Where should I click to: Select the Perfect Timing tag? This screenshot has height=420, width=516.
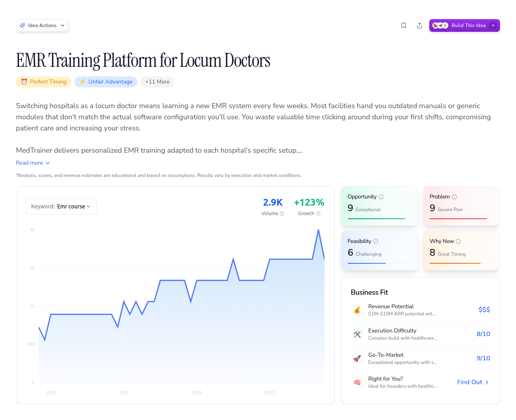click(x=44, y=82)
